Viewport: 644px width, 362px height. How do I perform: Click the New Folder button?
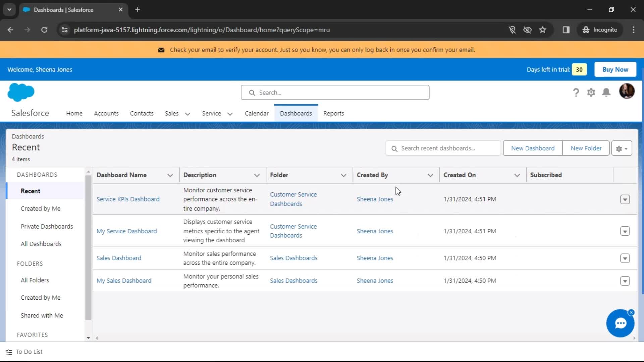click(x=586, y=148)
